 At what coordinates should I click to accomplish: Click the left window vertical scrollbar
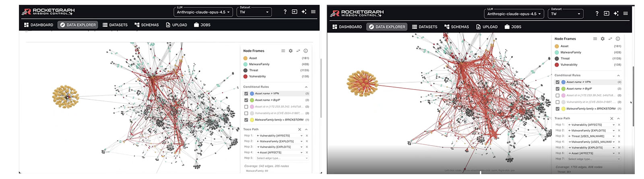pyautogui.click(x=320, y=88)
